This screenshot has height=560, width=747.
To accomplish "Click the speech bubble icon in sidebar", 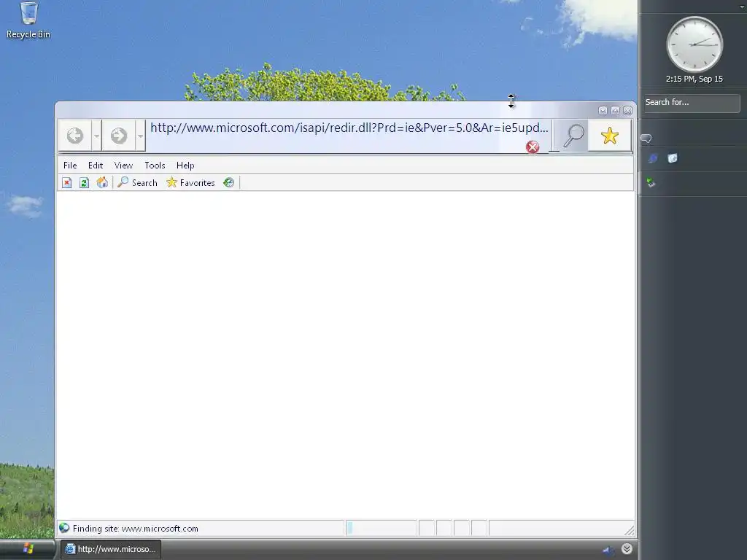I will click(646, 139).
